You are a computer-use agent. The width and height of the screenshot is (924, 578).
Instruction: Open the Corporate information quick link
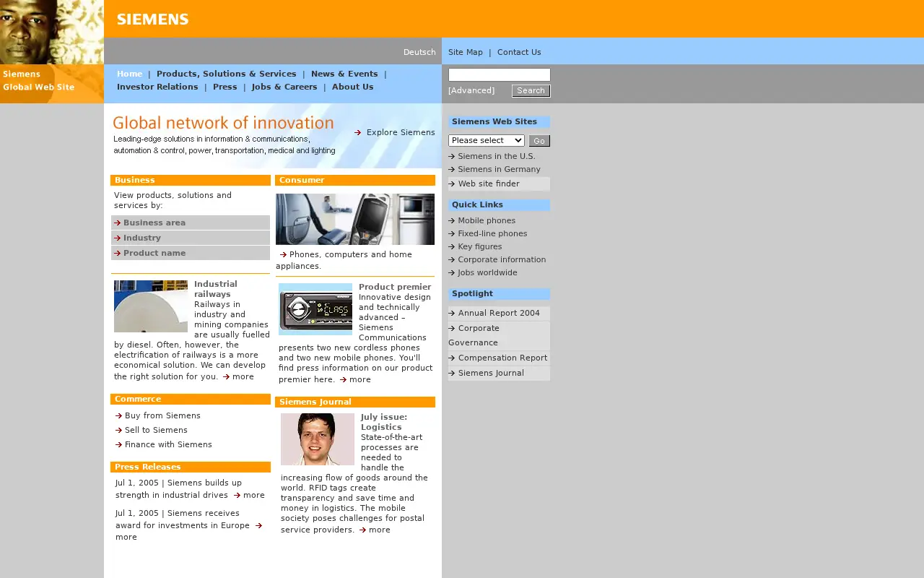(502, 259)
